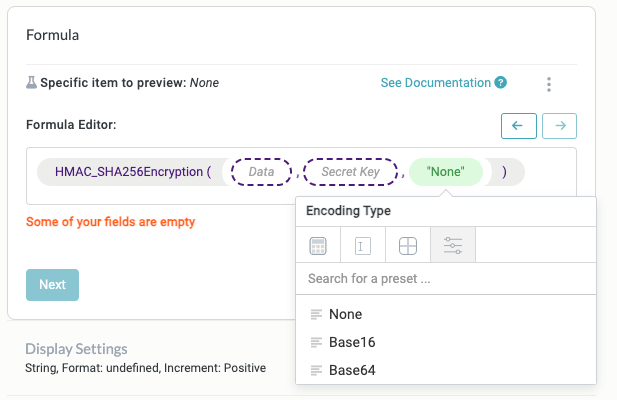This screenshot has width=617, height=400.
Task: Open the See Documentation link
Action: [435, 83]
